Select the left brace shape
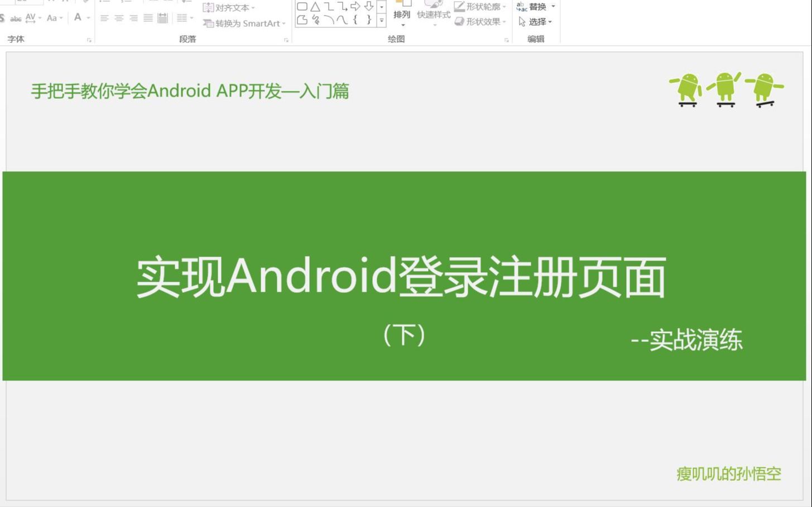Screen dimensions: 812x507 (x=355, y=20)
